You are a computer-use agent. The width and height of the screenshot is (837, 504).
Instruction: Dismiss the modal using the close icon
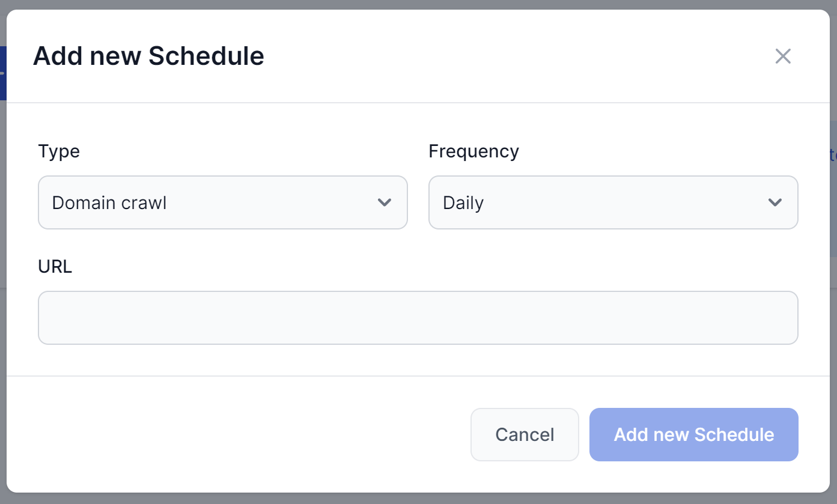click(783, 56)
